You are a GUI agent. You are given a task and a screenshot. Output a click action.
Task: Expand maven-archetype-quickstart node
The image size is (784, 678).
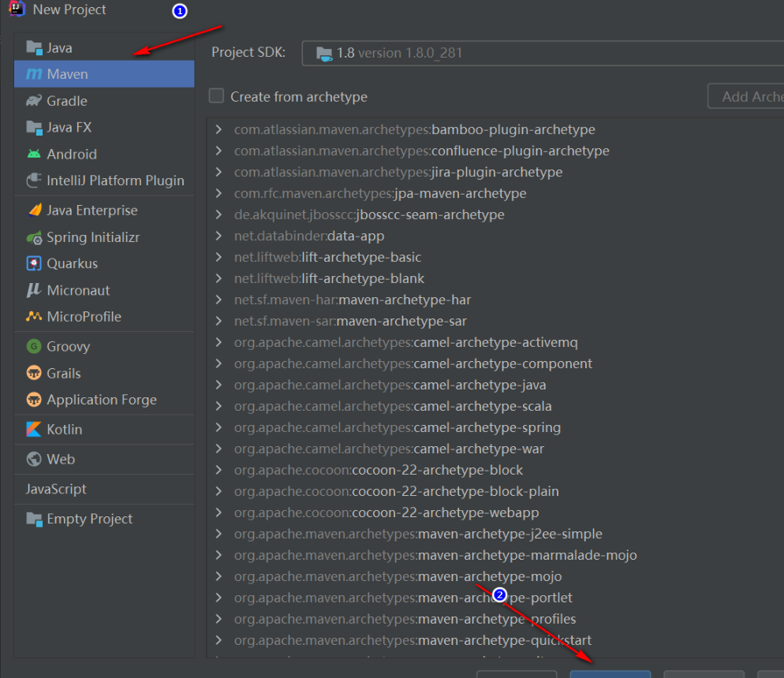click(x=218, y=640)
